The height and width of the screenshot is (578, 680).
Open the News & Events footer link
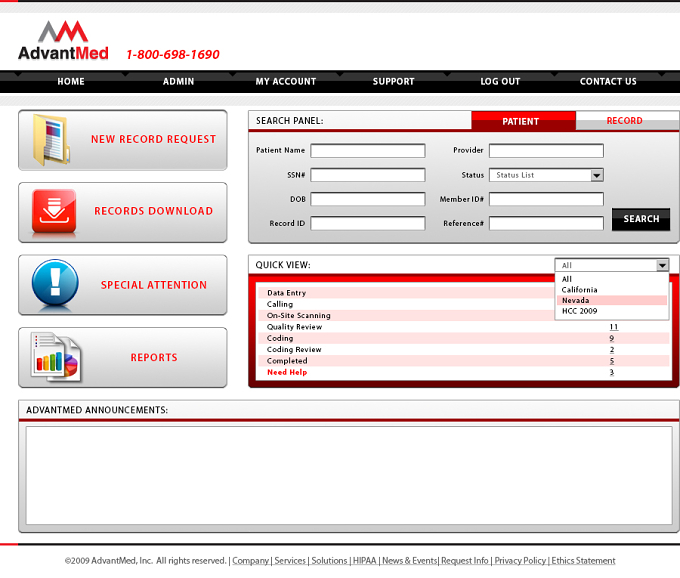[409, 561]
